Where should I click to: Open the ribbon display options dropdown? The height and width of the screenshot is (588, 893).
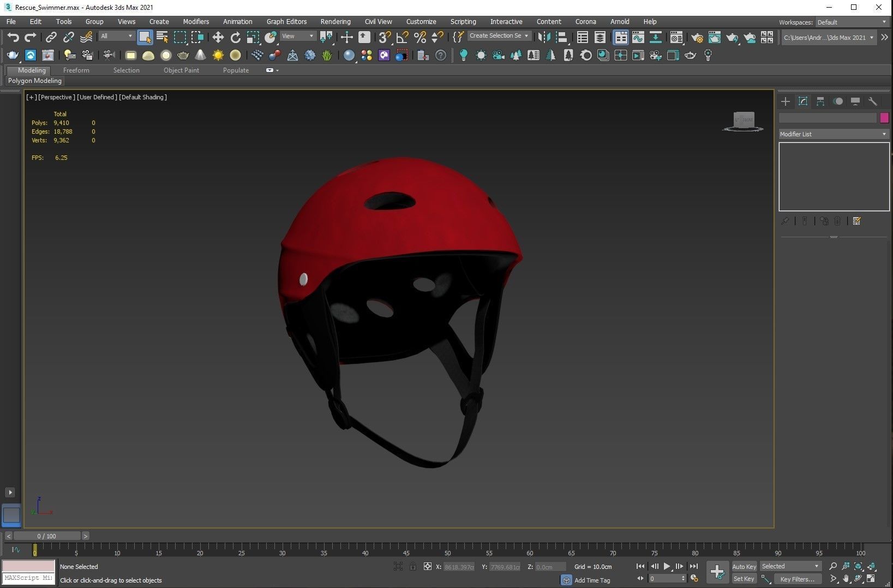(x=272, y=70)
